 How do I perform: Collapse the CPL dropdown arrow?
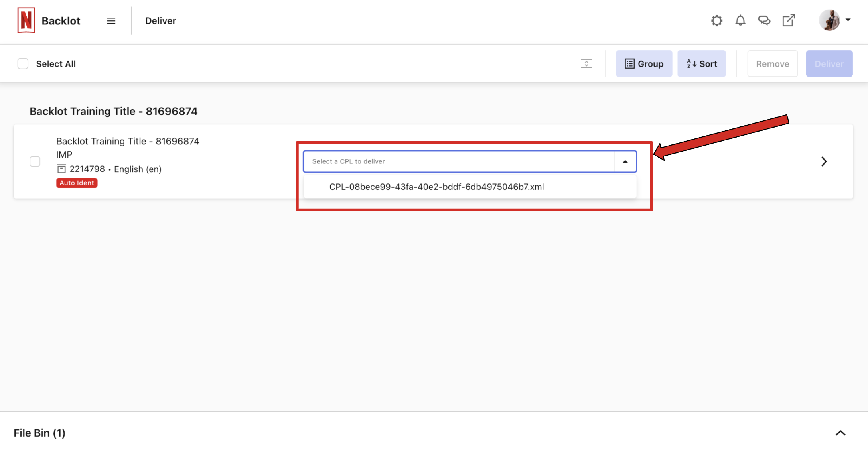tap(625, 161)
